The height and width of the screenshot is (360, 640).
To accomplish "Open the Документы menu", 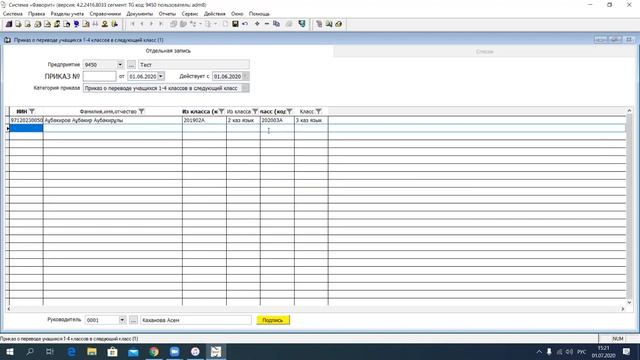I will coord(140,14).
